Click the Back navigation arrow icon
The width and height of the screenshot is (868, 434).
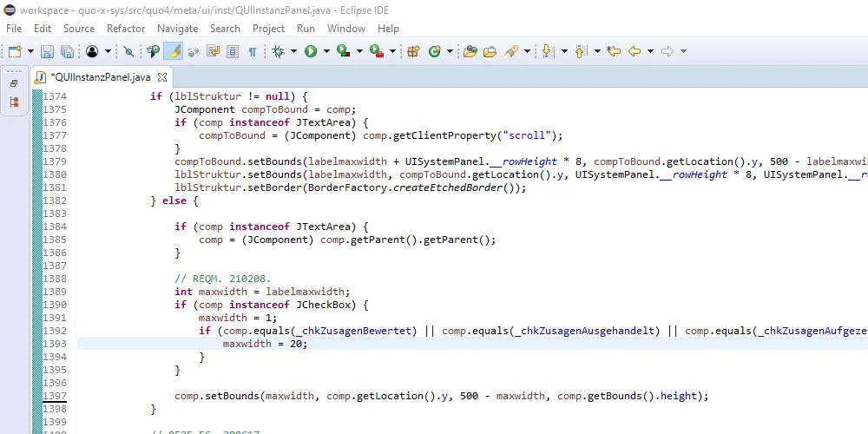[x=635, y=51]
